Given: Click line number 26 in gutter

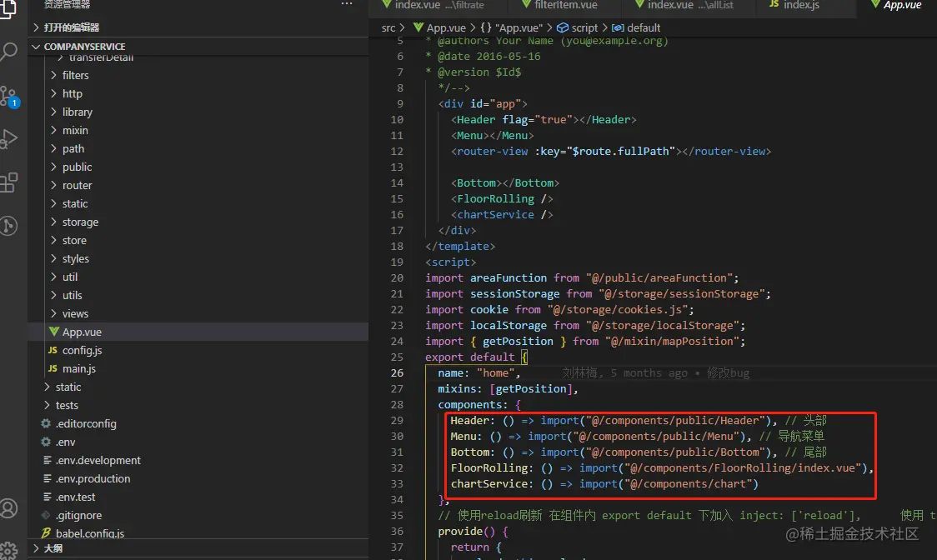Looking at the screenshot, I should 397,373.
